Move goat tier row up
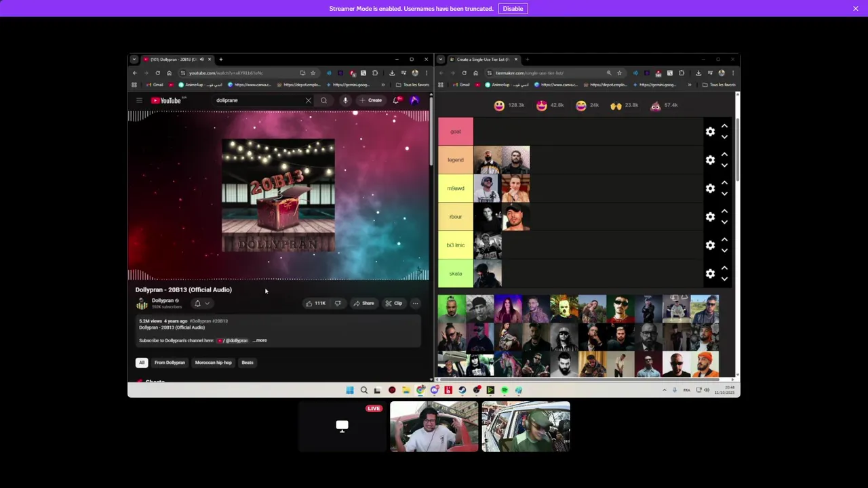Screen dimensions: 868x488 pos(724,126)
